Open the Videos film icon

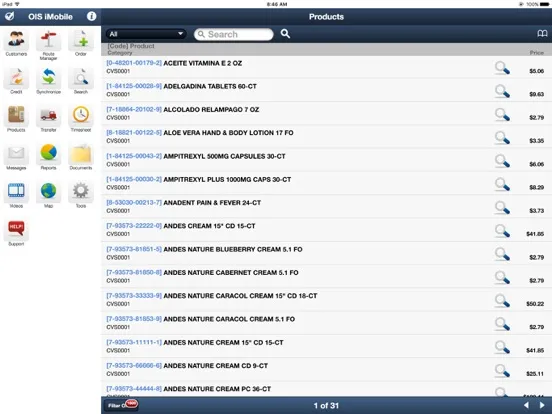point(16,192)
